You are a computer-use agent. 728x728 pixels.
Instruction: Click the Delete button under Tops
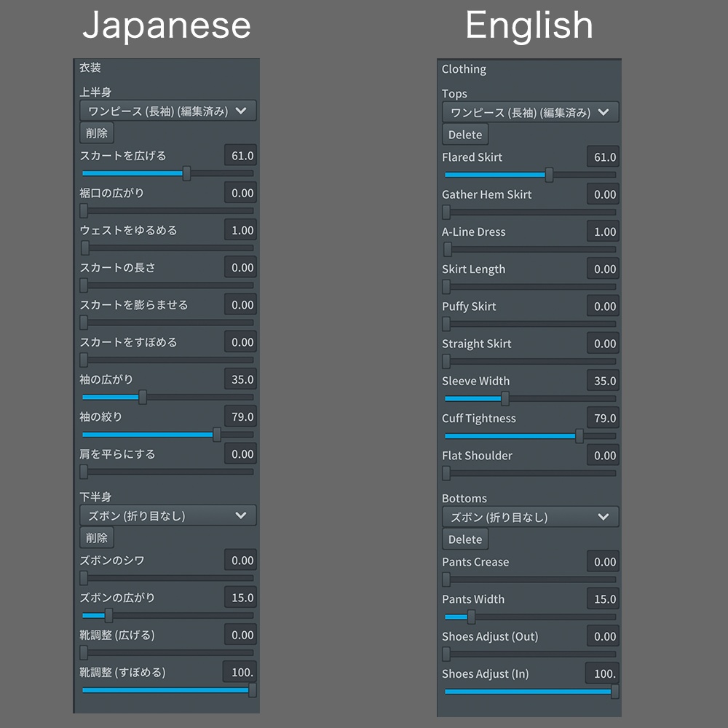464,135
